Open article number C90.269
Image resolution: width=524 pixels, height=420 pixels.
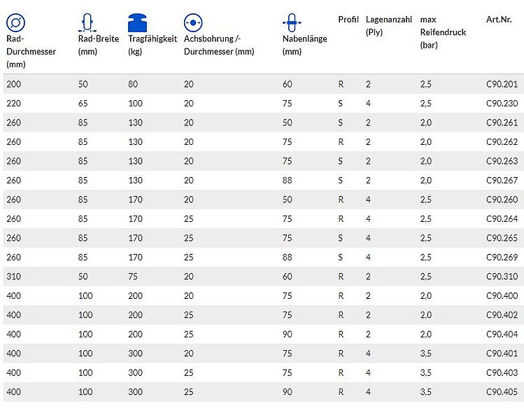coord(502,257)
